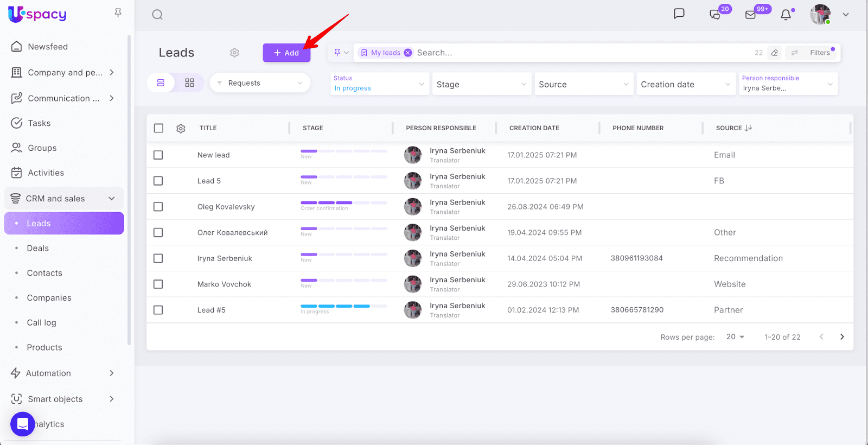Remove the My leads filter chip

coord(408,53)
